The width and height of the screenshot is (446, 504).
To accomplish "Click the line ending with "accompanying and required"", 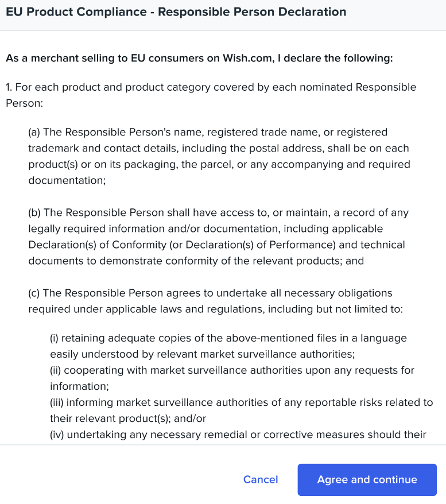I will pyautogui.click(x=219, y=164).
